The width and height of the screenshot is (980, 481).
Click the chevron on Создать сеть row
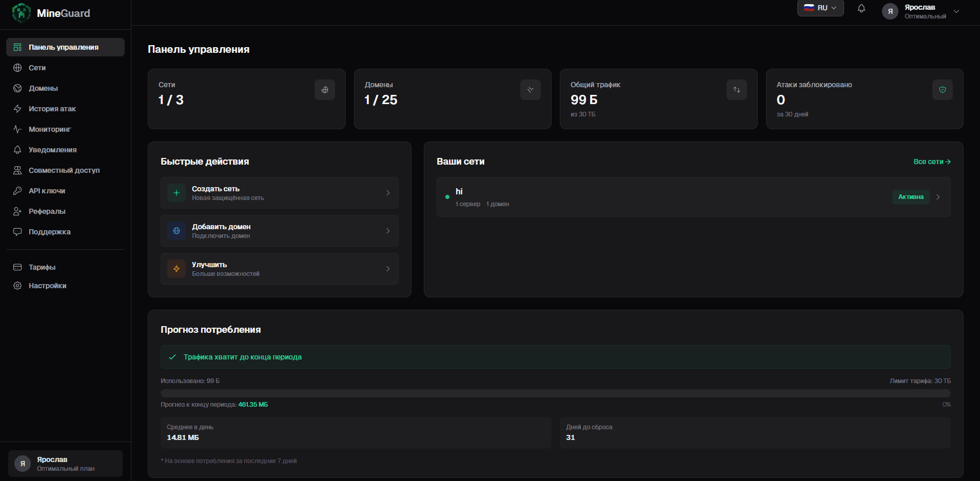pos(388,193)
